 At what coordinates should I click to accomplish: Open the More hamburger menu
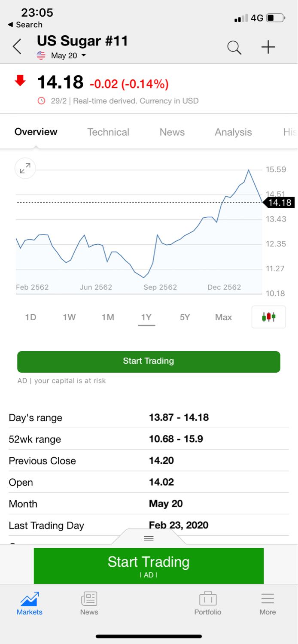pyautogui.click(x=267, y=603)
